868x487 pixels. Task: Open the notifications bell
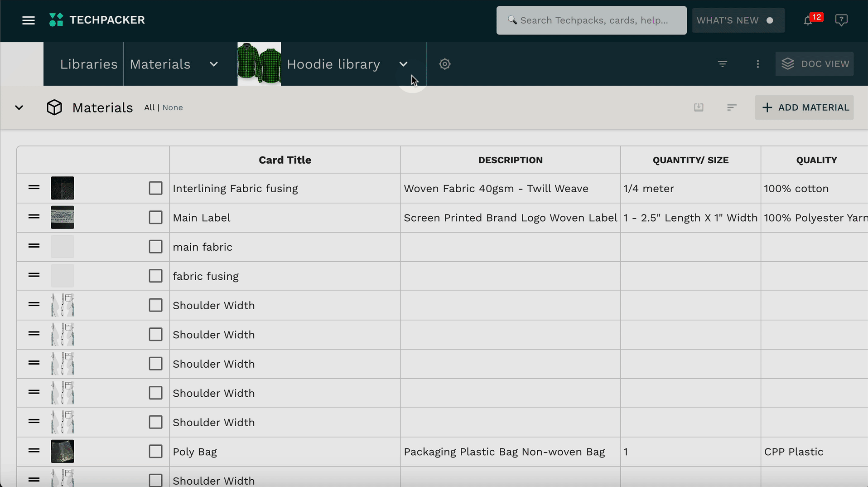[x=808, y=20]
